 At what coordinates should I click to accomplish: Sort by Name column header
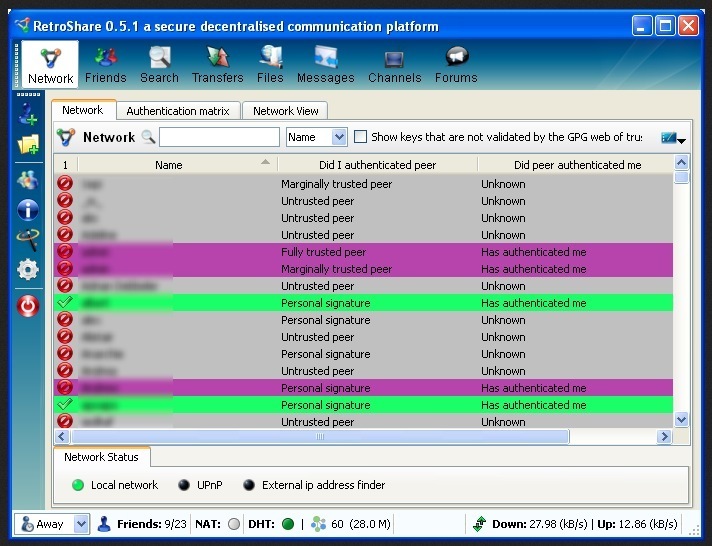[x=177, y=165]
